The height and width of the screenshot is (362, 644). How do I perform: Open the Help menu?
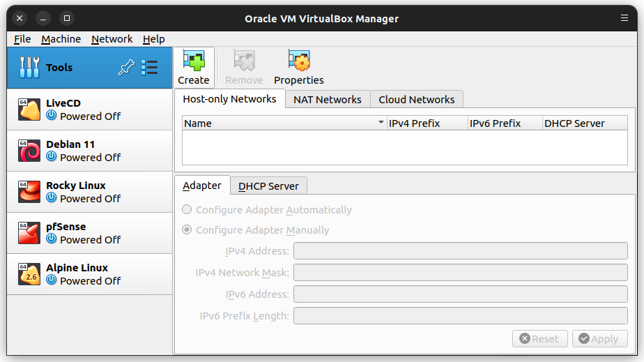153,39
